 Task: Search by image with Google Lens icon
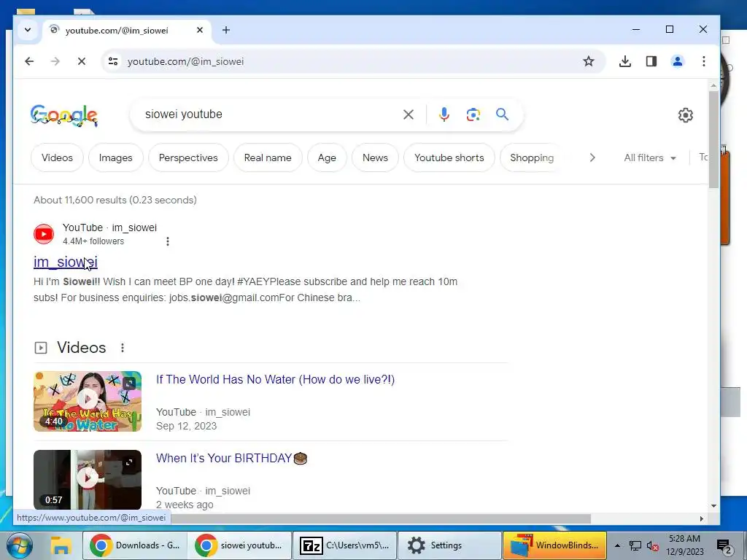pyautogui.click(x=473, y=114)
